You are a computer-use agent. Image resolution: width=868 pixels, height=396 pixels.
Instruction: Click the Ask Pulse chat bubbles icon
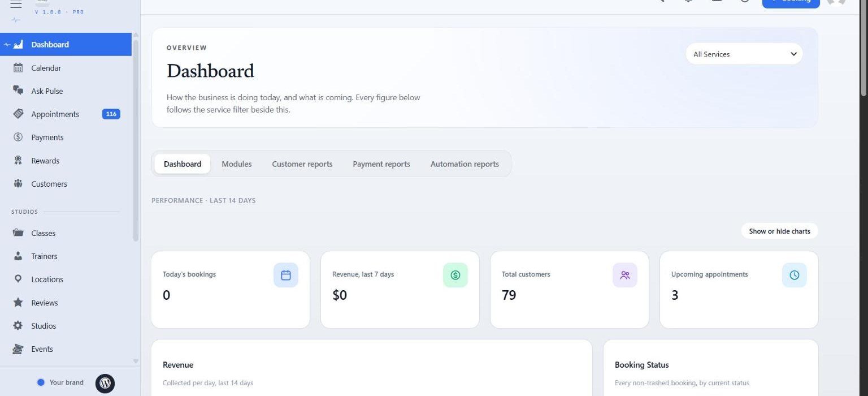(x=18, y=91)
